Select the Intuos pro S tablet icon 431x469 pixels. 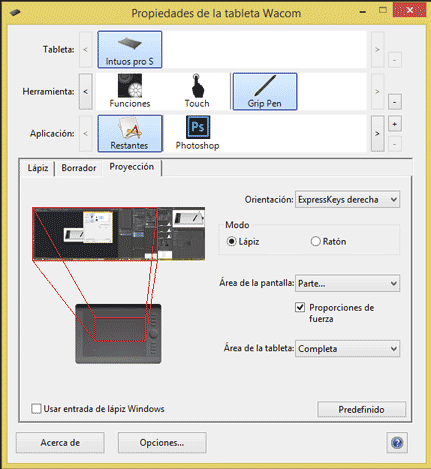[130, 50]
